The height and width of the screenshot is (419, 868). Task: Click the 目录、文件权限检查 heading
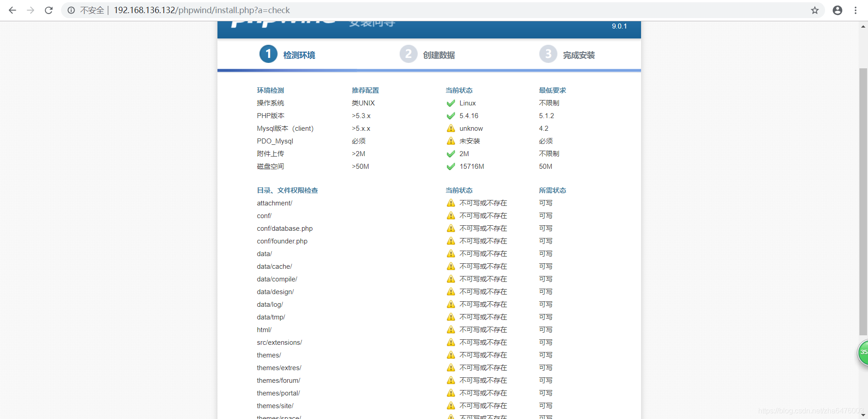point(288,190)
